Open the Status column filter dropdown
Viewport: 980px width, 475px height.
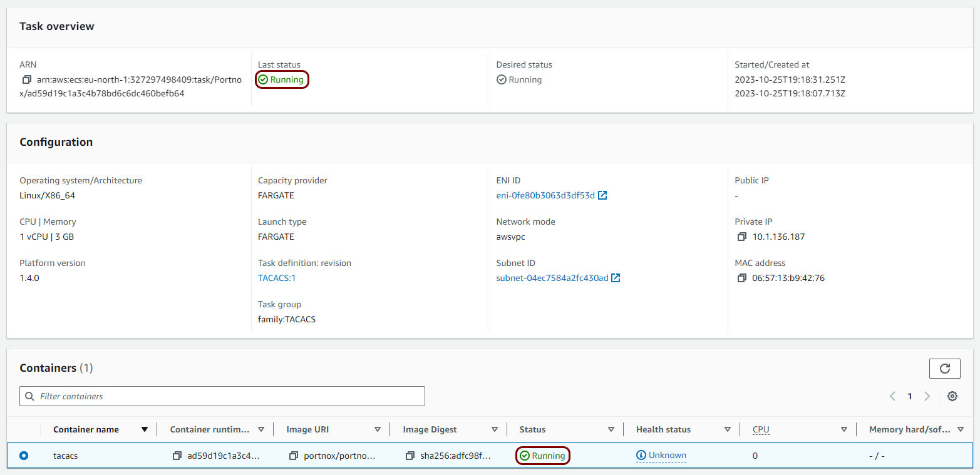click(611, 429)
